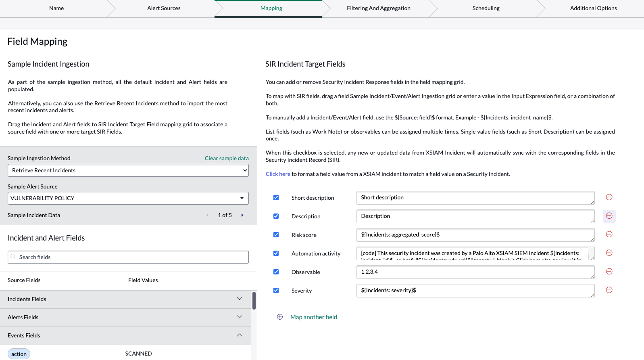Toggle the Risk score checkbox
This screenshot has height=360, width=644.
276,234
